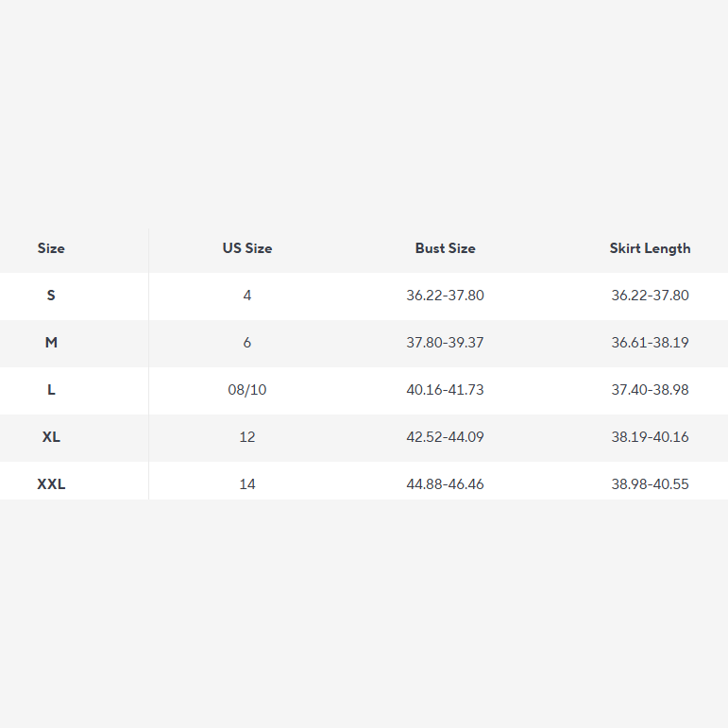Click US size value 4

247,296
